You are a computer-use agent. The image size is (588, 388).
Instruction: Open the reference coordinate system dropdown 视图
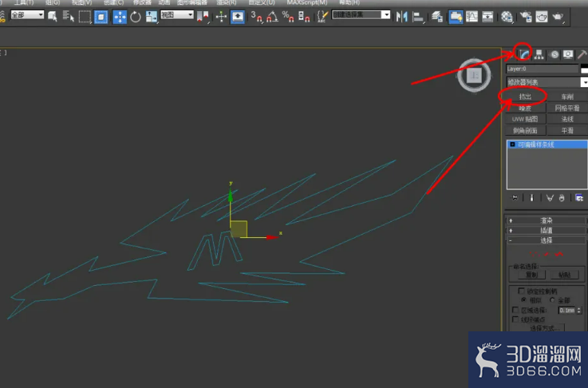tap(177, 14)
